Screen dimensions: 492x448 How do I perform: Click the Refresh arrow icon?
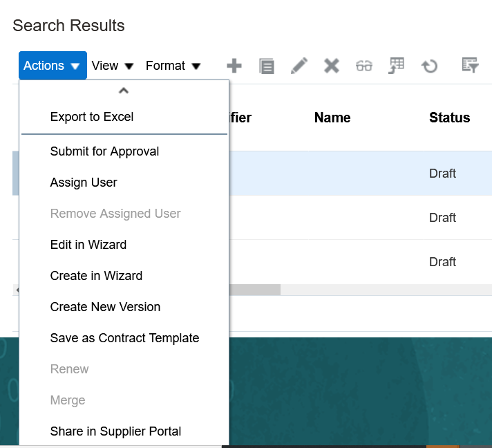(x=430, y=66)
